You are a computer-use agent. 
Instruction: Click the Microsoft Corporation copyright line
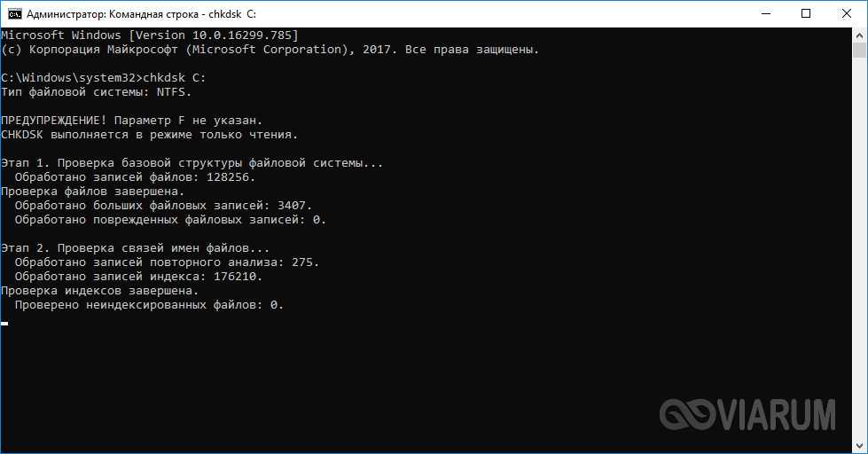pos(270,50)
